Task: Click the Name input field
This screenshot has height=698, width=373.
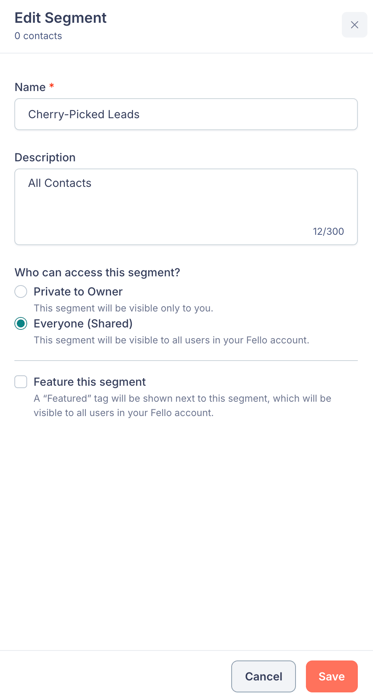Action: click(186, 114)
